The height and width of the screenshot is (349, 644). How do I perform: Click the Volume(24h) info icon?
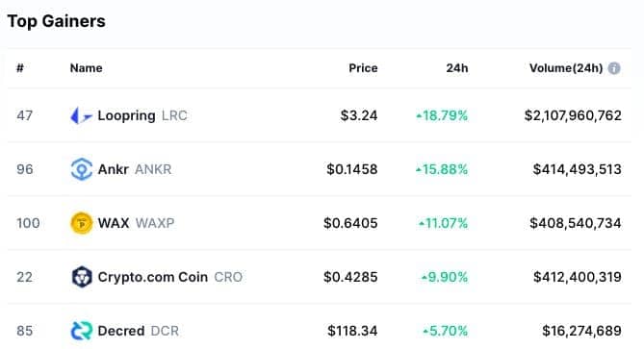pyautogui.click(x=614, y=68)
